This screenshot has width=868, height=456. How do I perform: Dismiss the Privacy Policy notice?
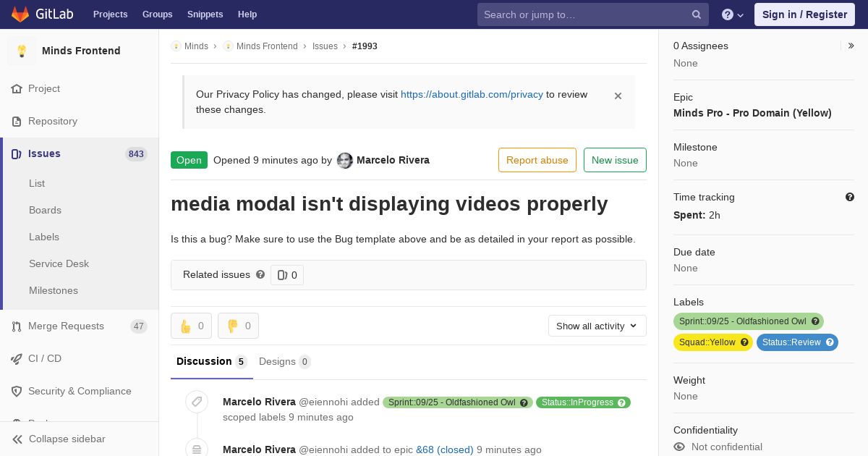[x=618, y=96]
